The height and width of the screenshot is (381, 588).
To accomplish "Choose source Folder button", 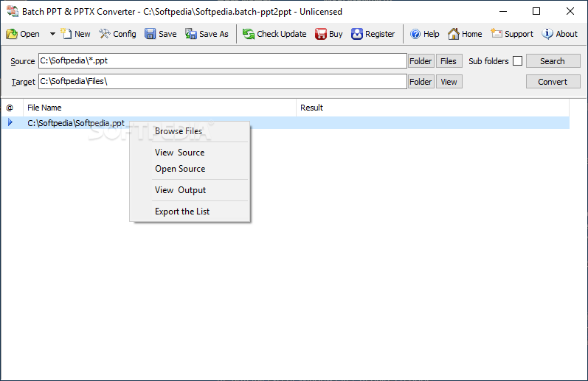I will 421,61.
